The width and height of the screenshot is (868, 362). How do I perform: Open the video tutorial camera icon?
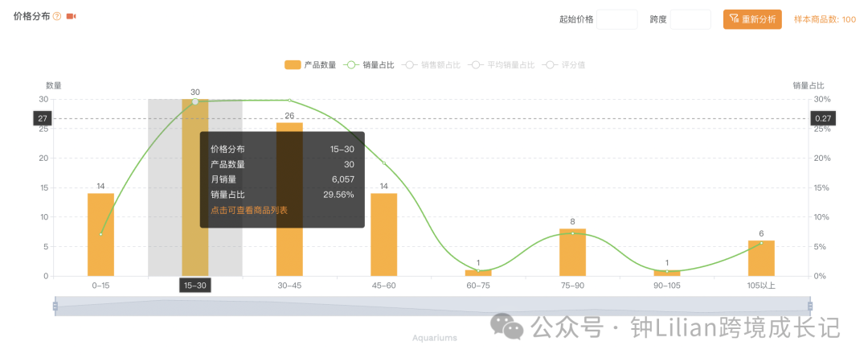(x=71, y=17)
